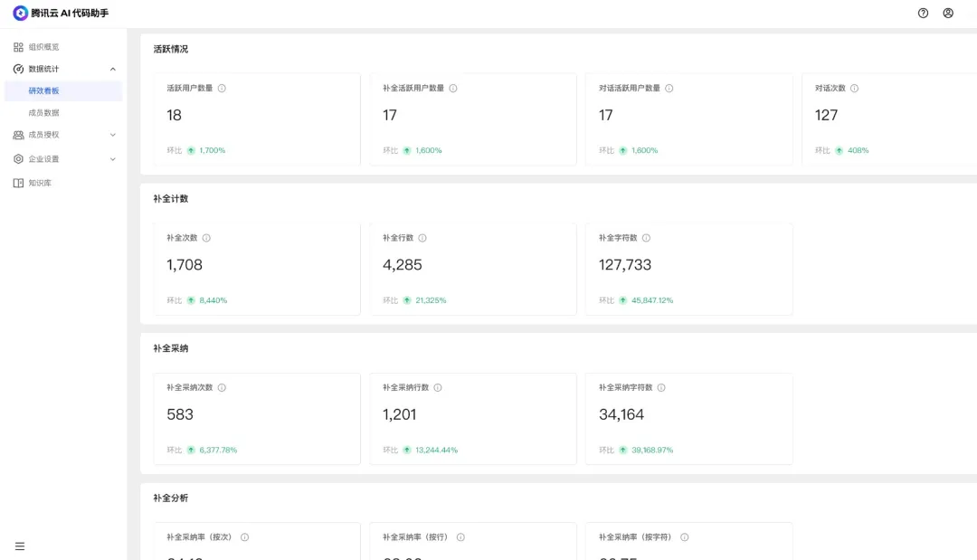Click info icon next to 补全字符数
Viewport: 977px width, 560px height.
(646, 238)
